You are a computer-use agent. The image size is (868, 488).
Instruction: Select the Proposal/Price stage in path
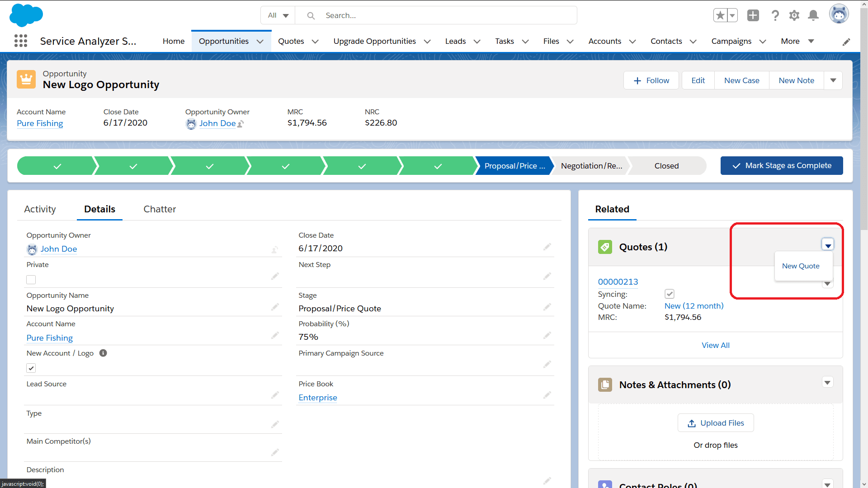point(514,166)
